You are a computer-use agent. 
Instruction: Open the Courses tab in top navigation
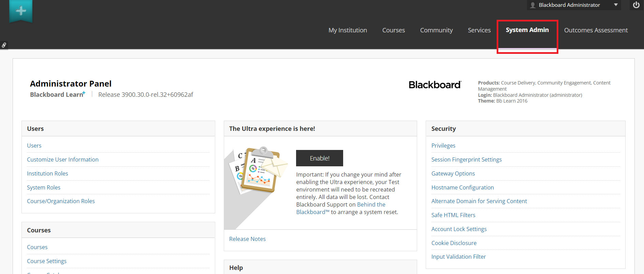(394, 30)
